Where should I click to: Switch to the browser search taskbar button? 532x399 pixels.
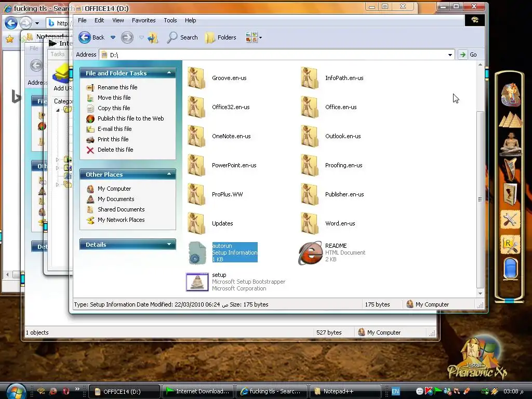pos(271,391)
